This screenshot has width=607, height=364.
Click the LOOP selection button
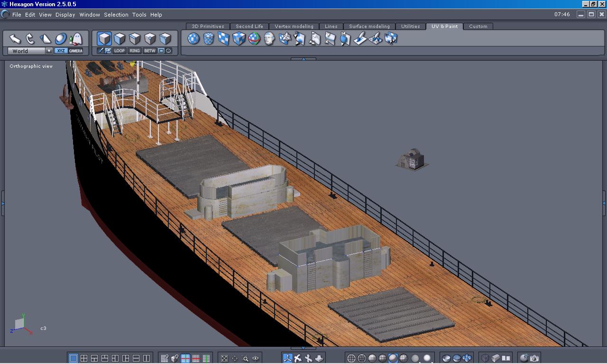120,51
